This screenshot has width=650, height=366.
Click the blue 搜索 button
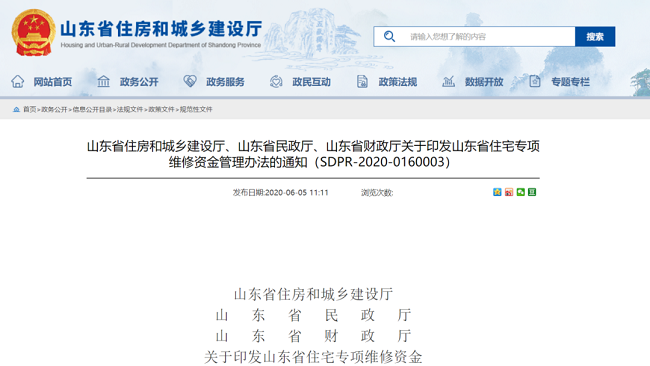[595, 36]
